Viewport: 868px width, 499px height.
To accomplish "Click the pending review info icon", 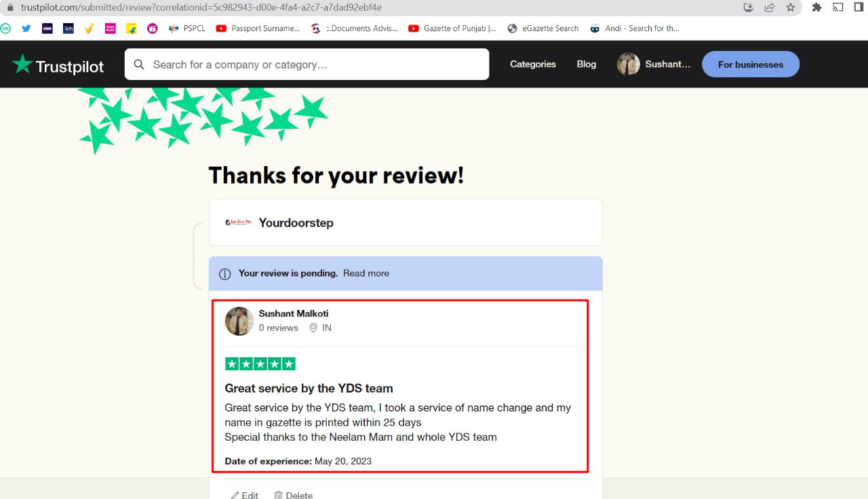I will [x=224, y=274].
